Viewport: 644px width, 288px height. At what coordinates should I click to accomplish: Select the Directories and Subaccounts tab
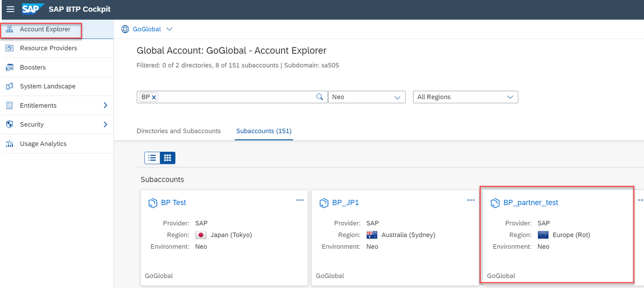click(178, 131)
